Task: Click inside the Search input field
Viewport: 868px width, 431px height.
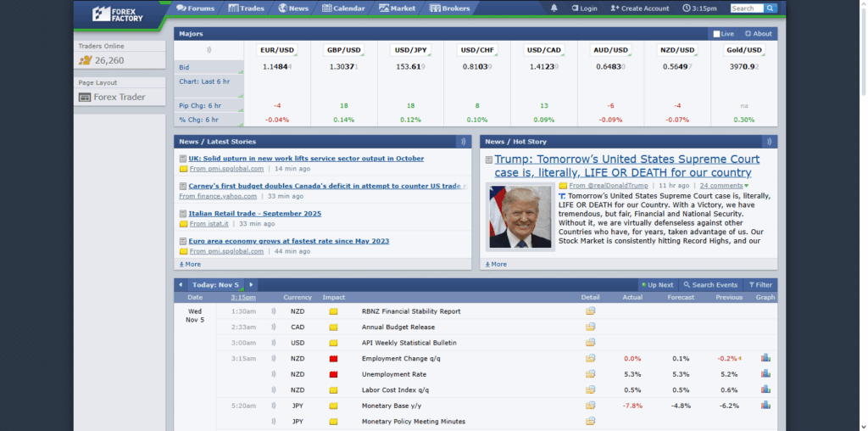Action: click(x=748, y=8)
